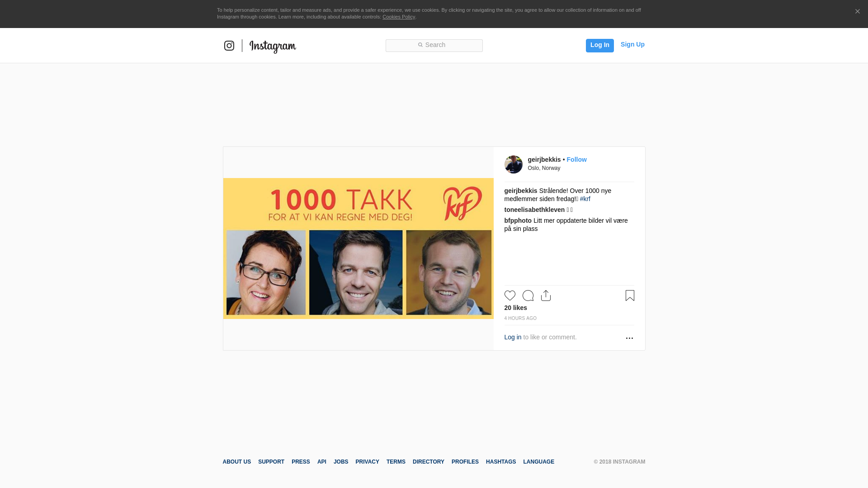Like the post with heart icon
Image resolution: width=868 pixels, height=488 pixels.
pyautogui.click(x=510, y=296)
